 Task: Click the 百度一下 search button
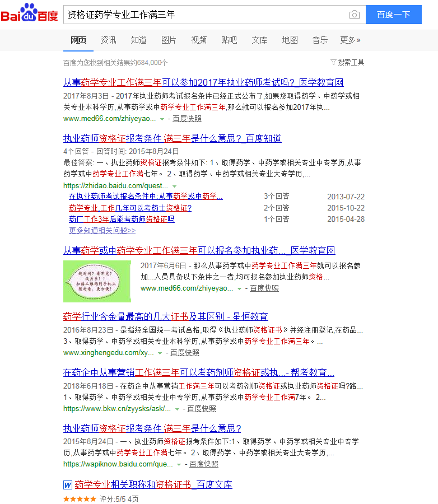coord(394,15)
